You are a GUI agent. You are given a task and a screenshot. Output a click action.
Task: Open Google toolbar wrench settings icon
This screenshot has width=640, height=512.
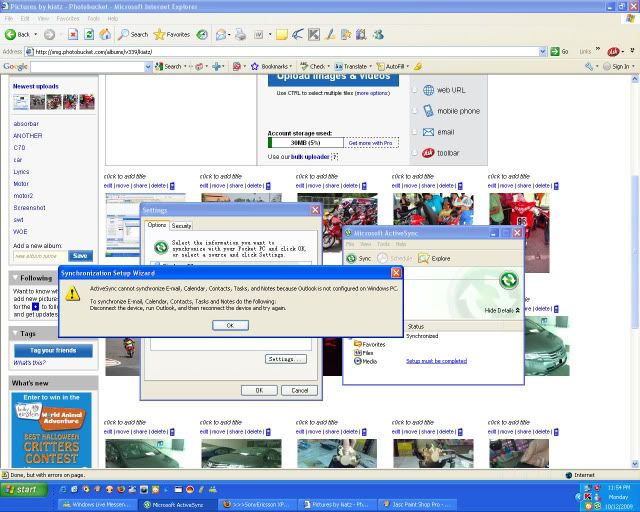[589, 66]
